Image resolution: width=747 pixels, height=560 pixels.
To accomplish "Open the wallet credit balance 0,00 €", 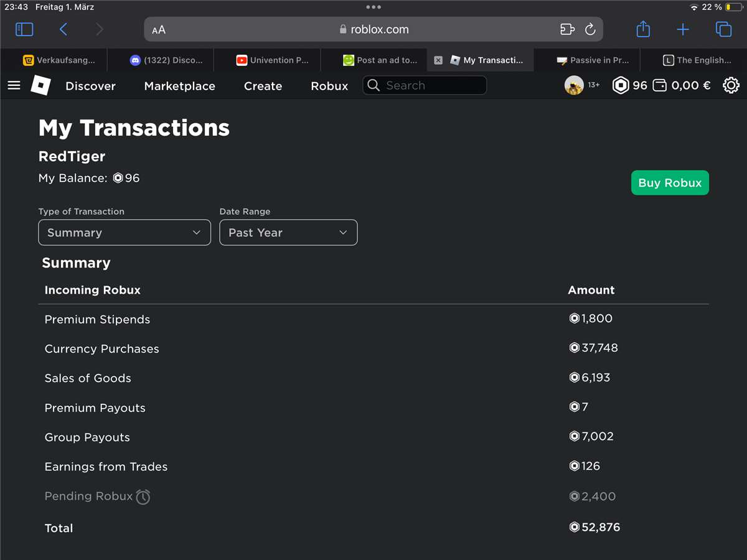I will 682,85.
